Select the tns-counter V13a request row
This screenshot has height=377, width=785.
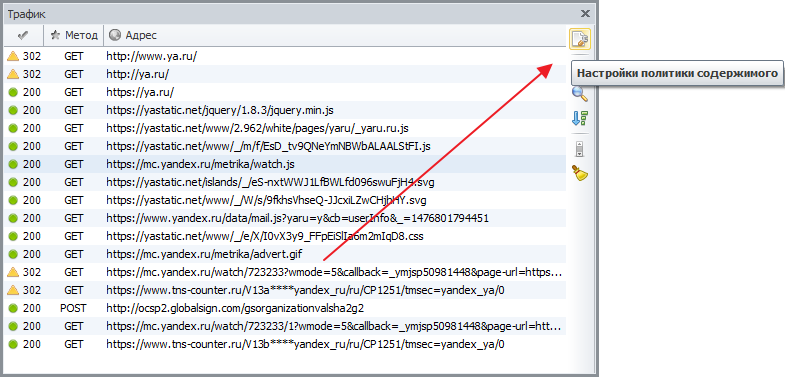(x=285, y=290)
